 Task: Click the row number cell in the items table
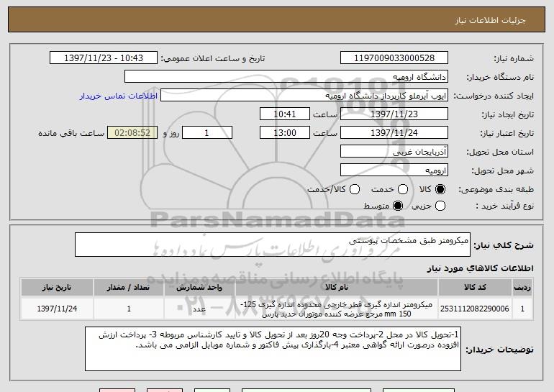click(x=522, y=309)
